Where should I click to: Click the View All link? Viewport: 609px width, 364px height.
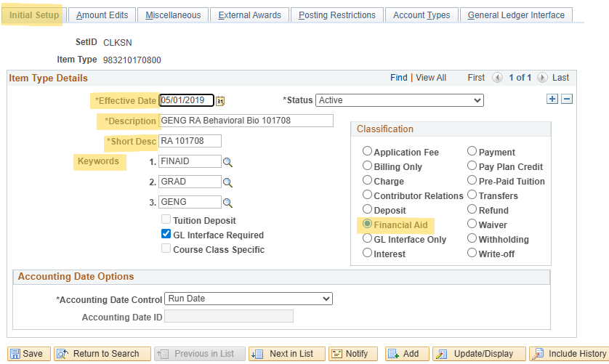click(x=430, y=78)
